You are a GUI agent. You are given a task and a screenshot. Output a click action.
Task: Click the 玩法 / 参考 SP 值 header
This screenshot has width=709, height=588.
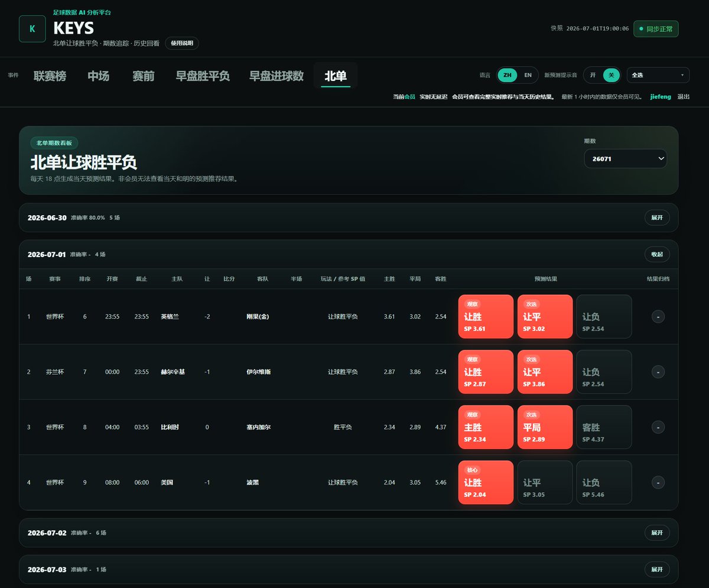(x=343, y=279)
